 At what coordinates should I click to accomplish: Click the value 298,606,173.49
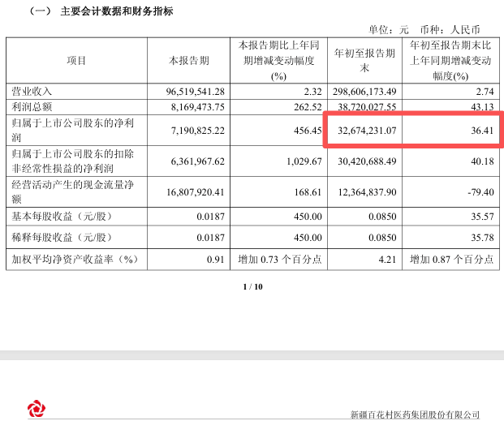pos(364,92)
